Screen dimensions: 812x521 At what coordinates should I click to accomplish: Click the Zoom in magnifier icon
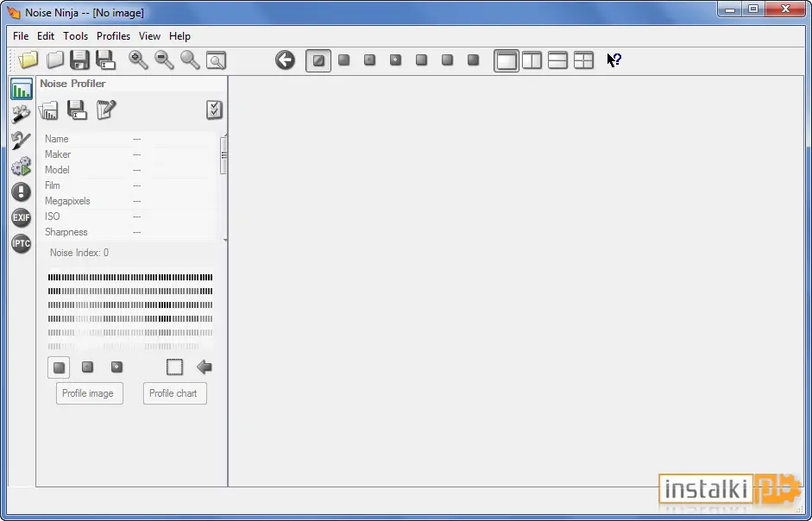tap(138, 60)
